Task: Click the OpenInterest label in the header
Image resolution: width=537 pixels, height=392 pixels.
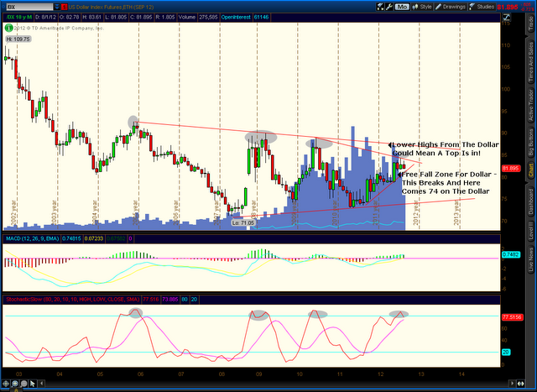Action: pyautogui.click(x=236, y=17)
